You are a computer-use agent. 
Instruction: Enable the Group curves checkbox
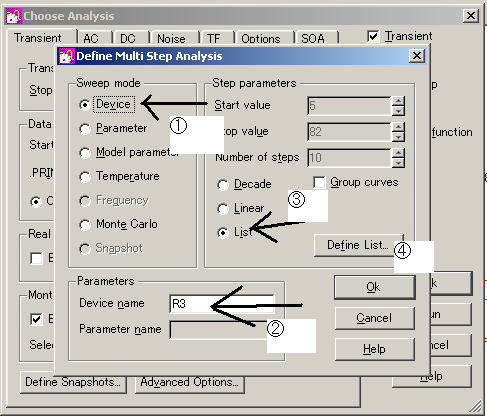pyautogui.click(x=319, y=183)
